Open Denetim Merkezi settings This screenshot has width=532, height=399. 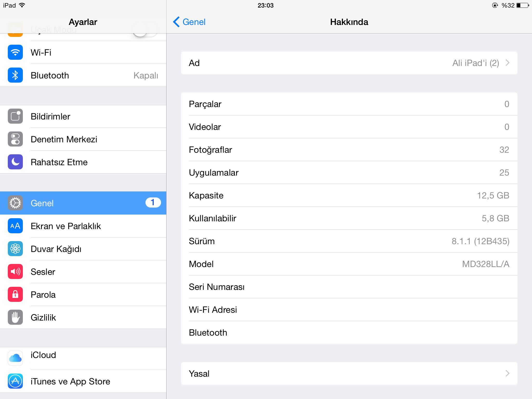pos(83,139)
